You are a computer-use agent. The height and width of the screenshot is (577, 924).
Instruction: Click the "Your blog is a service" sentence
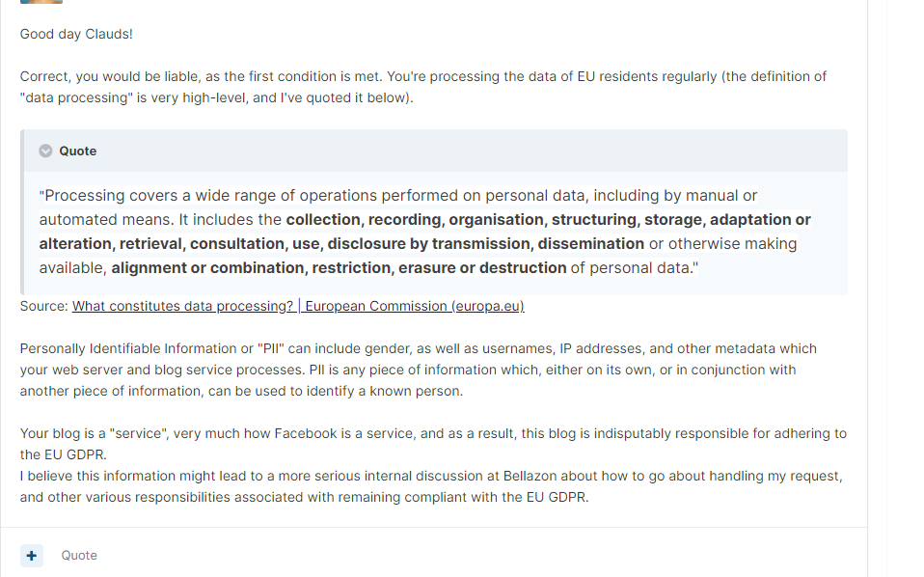pos(96,433)
